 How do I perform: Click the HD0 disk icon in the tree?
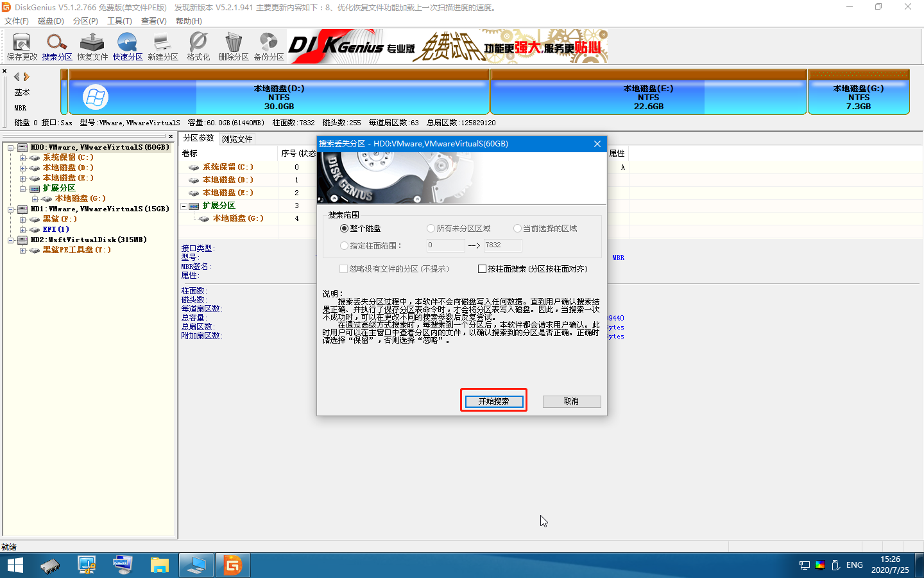coord(22,147)
